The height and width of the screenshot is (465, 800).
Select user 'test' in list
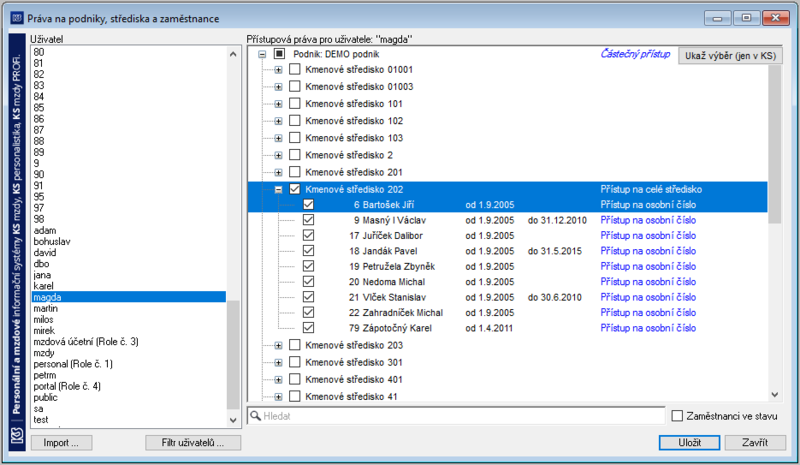click(41, 420)
